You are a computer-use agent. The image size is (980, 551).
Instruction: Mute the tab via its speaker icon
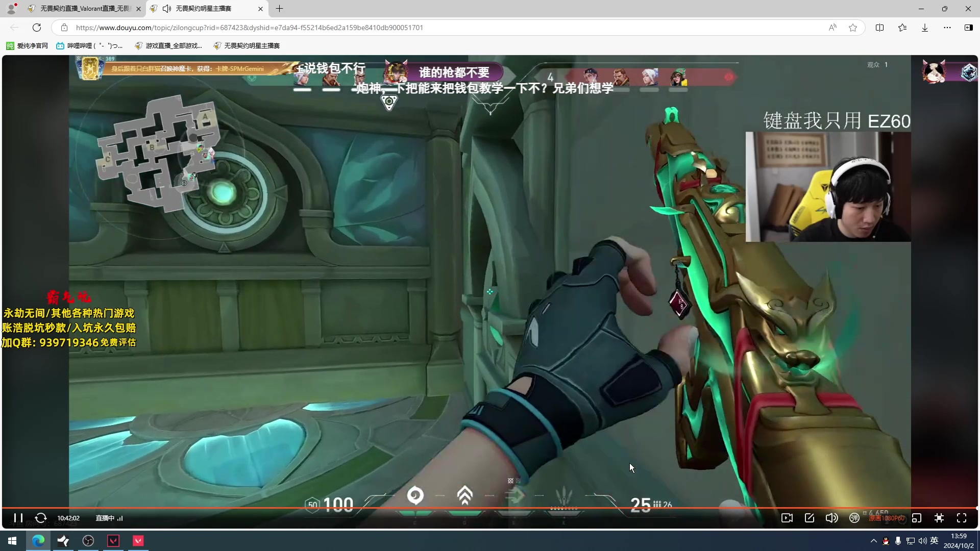[x=167, y=9]
